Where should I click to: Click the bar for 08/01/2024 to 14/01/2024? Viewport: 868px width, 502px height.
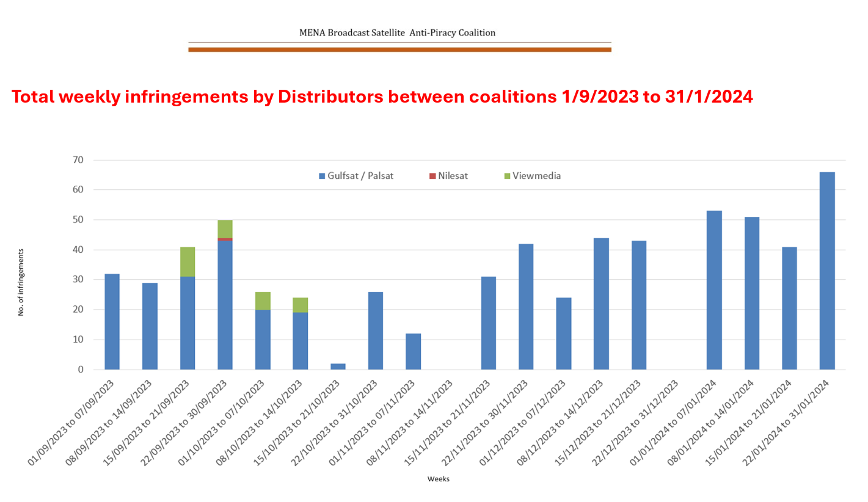pyautogui.click(x=752, y=293)
